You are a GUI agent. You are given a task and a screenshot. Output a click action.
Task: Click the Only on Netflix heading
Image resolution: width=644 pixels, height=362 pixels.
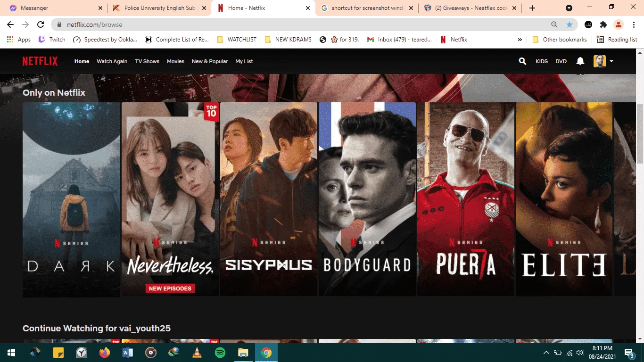(54, 93)
